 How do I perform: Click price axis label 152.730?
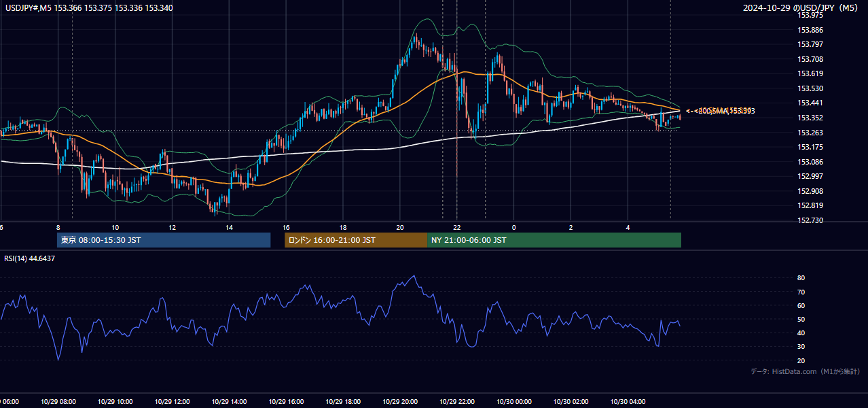tap(810, 220)
